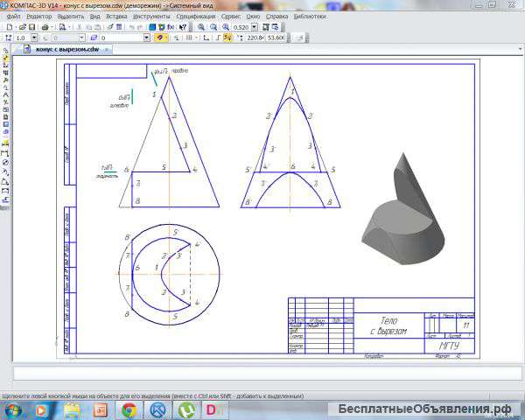Select the Point tool in left panel

(x=5, y=143)
